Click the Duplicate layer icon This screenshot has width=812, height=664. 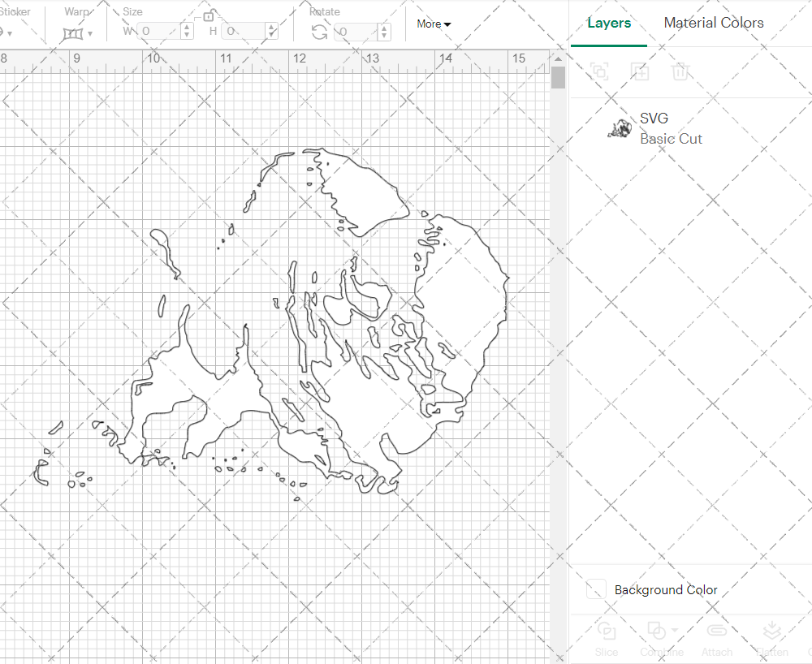640,71
